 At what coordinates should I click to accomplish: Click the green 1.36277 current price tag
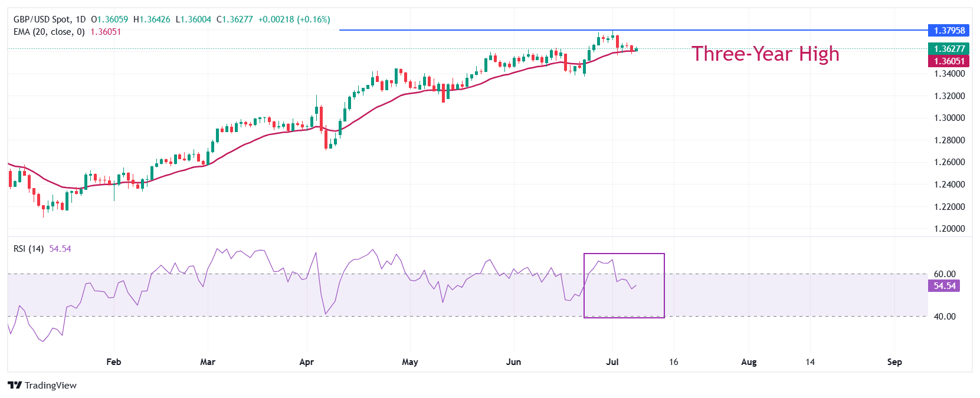pyautogui.click(x=949, y=49)
